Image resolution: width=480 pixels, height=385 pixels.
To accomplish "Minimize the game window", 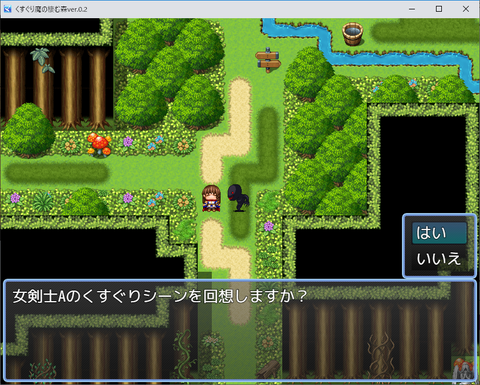I will coord(412,9).
